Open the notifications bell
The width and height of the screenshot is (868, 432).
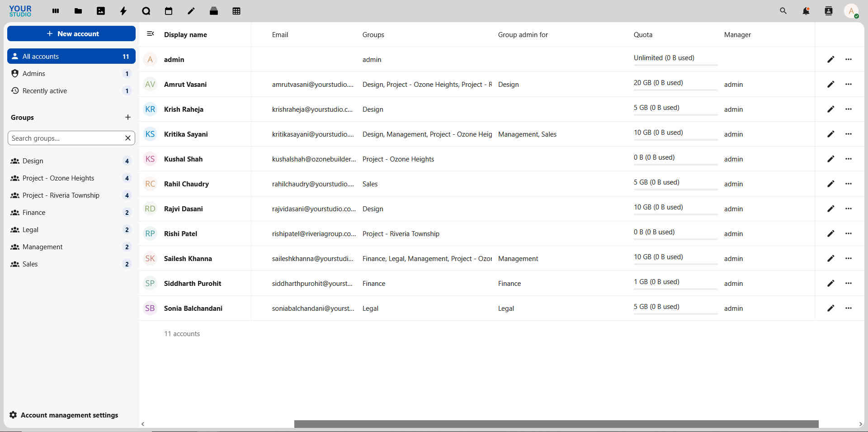tap(806, 11)
